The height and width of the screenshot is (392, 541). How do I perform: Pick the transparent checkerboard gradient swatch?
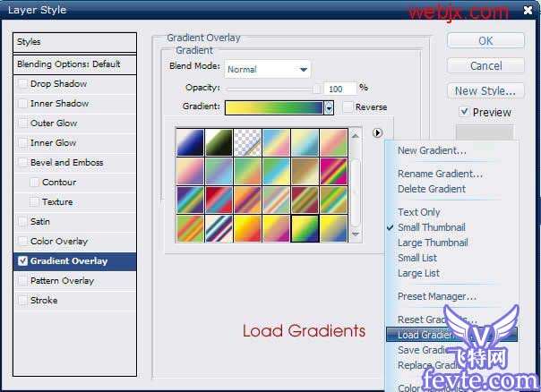click(247, 142)
